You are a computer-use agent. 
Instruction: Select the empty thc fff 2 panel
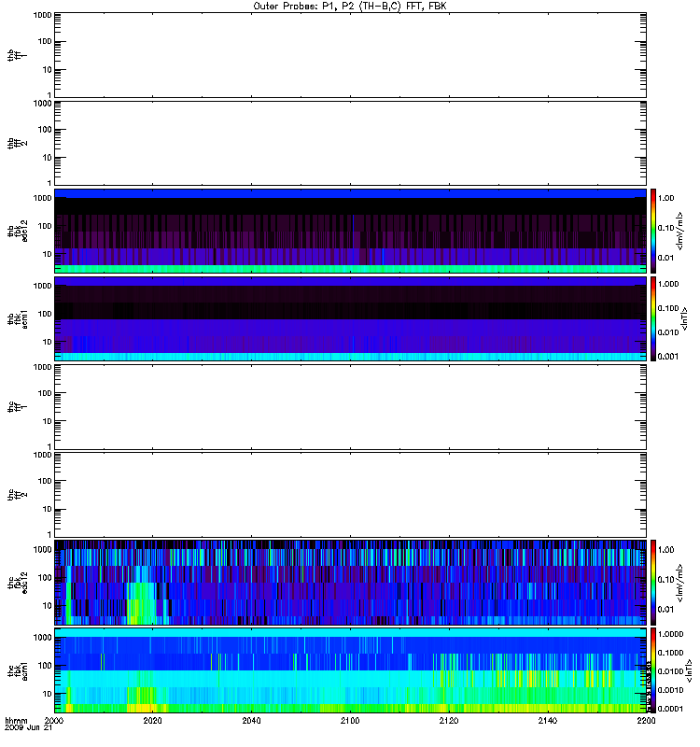pos(350,493)
